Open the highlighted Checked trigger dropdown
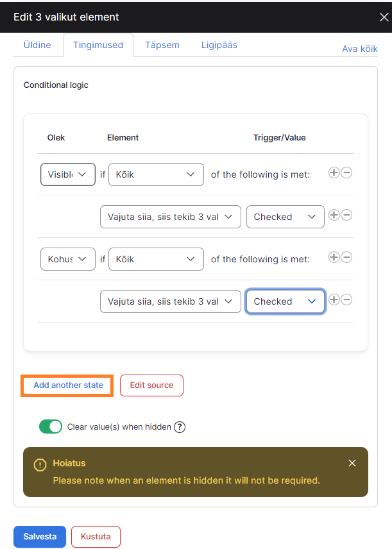 point(285,301)
